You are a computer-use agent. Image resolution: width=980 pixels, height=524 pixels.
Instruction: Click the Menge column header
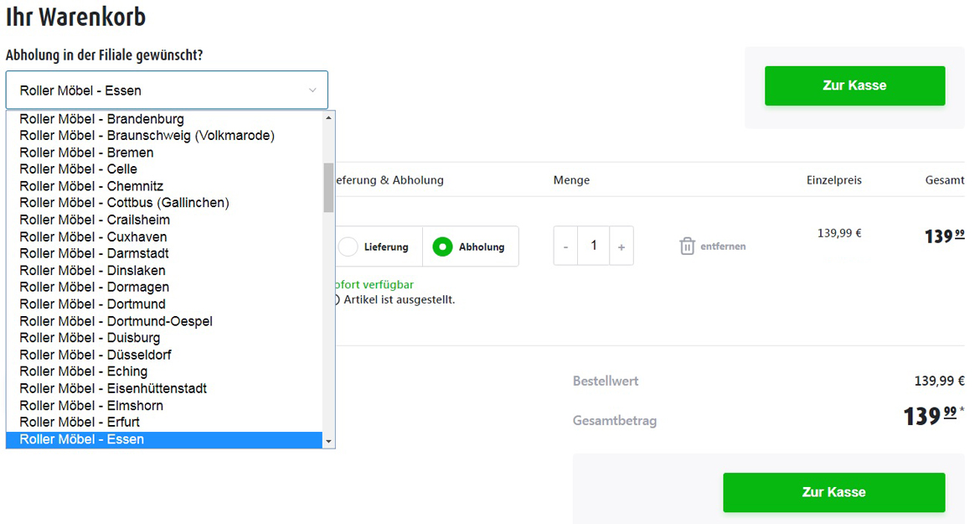[571, 180]
